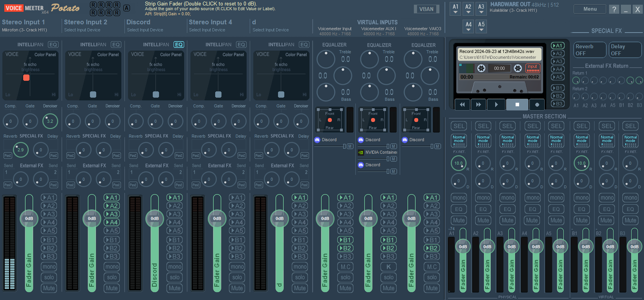Toggle mono on the Discord strip
Screen dimensions: 644x300
point(175,267)
